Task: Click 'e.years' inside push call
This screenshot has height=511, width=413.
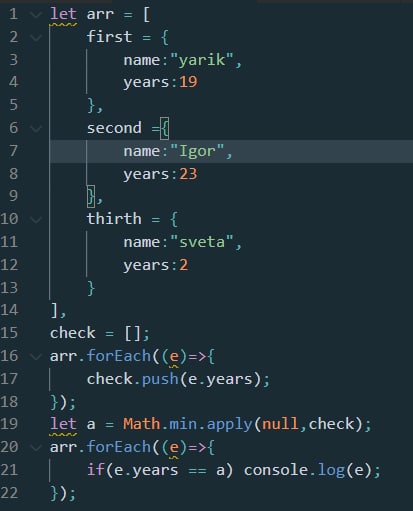Action: click(221, 380)
